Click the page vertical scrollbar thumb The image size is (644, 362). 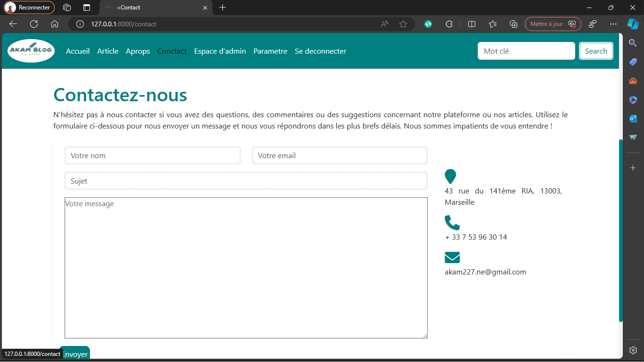621,231
